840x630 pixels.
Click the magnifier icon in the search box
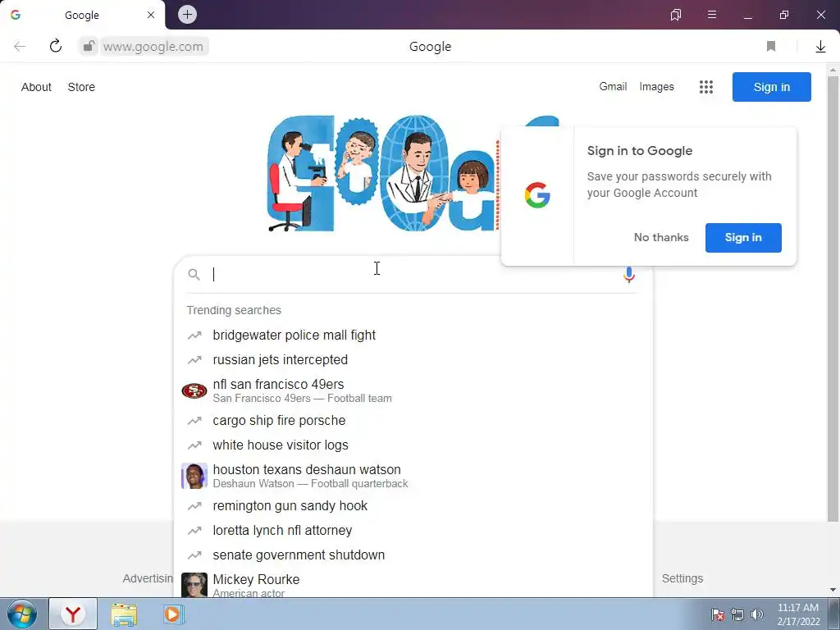(194, 275)
